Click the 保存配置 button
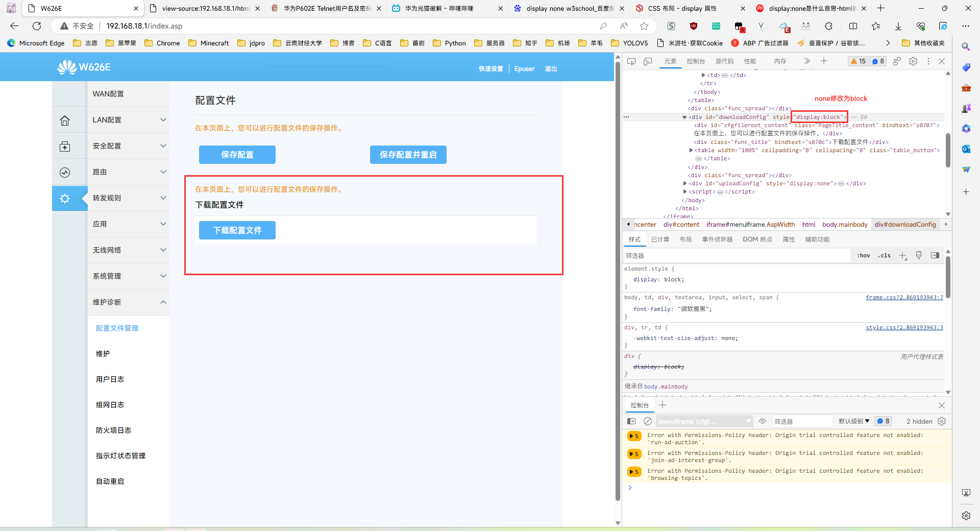Image resolution: width=980 pixels, height=531 pixels. 237,155
